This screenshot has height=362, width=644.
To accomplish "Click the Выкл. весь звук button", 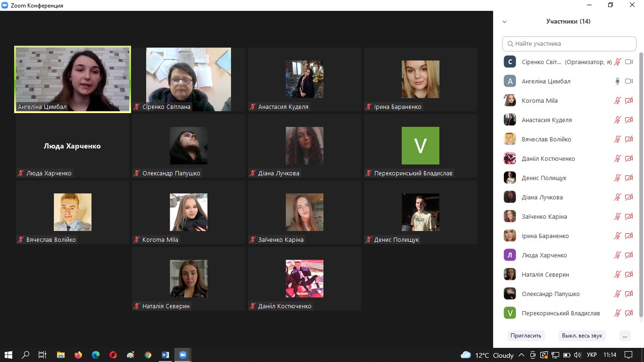I will click(582, 336).
